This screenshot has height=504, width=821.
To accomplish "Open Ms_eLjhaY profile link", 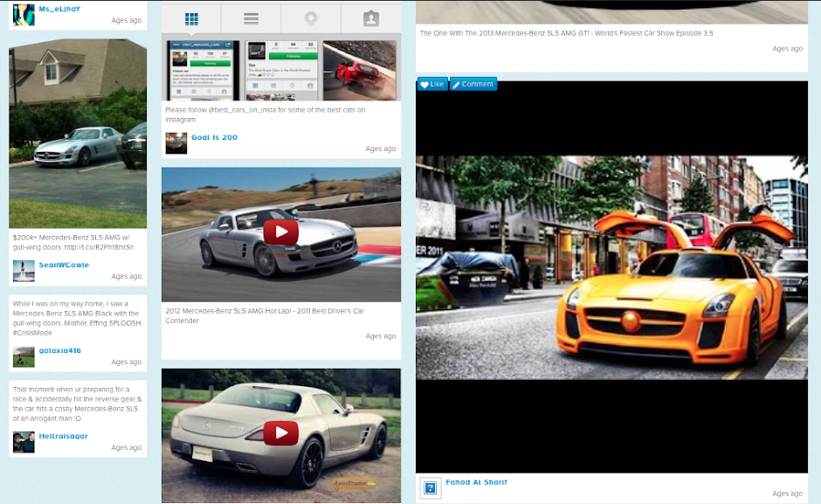I will coord(59,9).
